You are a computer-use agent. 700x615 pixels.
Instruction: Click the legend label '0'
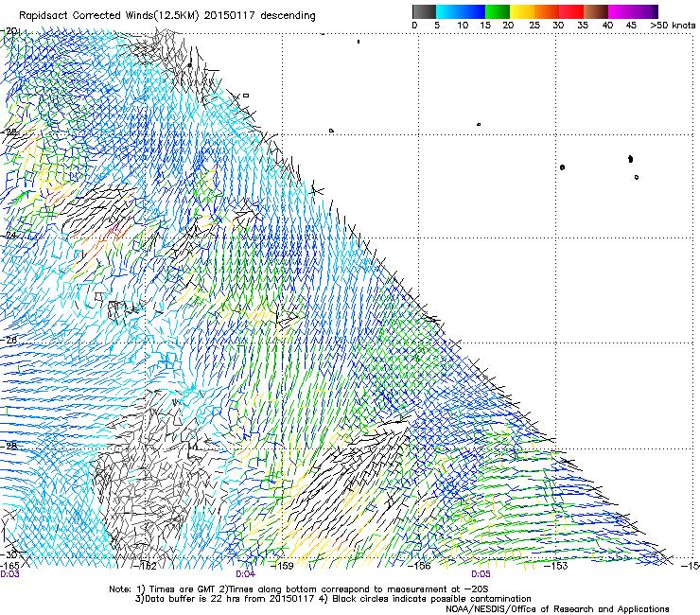point(414,26)
